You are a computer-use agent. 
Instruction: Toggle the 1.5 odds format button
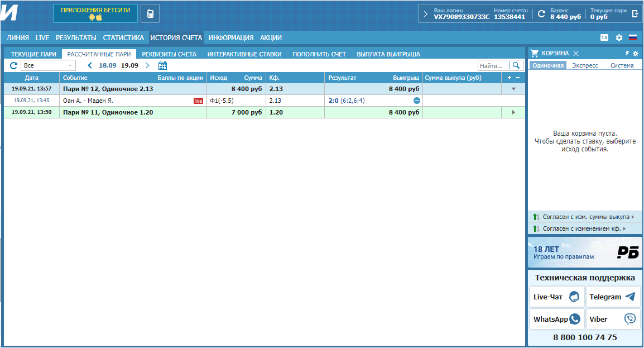click(604, 38)
